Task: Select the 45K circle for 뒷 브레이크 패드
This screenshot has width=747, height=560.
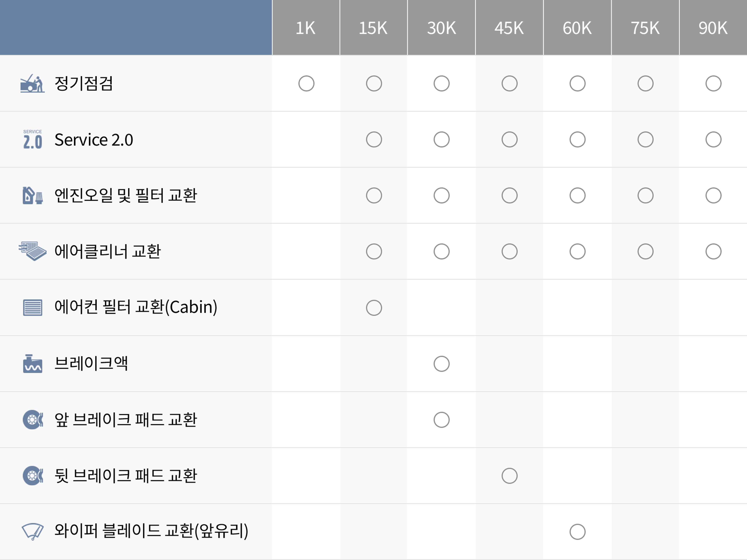Action: tap(509, 476)
